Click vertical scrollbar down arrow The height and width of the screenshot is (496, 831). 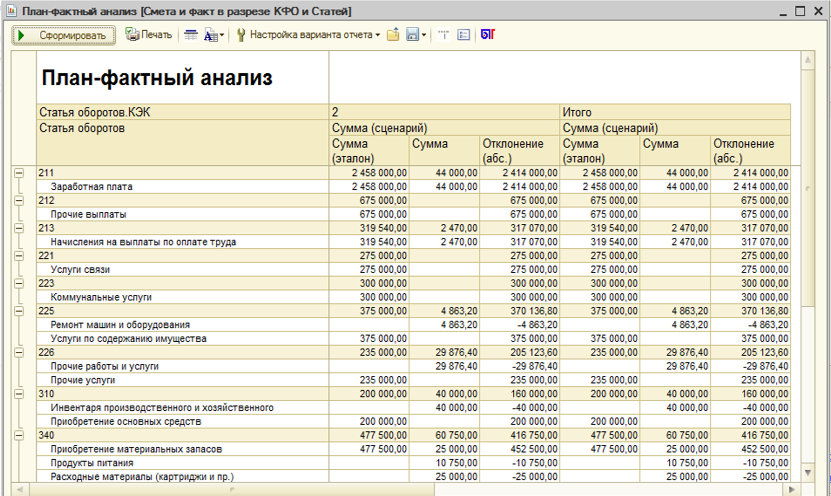coord(808,471)
